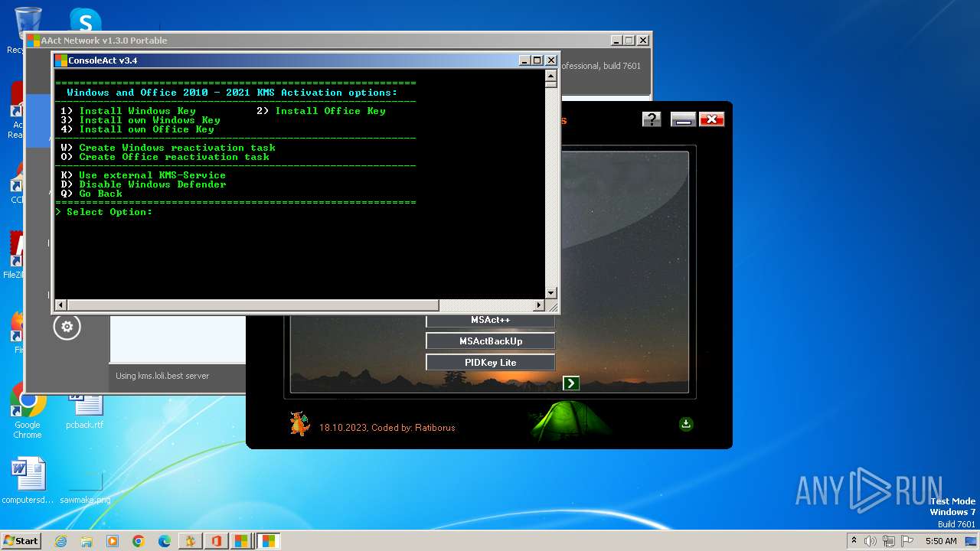Click ConsoleAct vertical scrollbar down arrow

point(550,293)
